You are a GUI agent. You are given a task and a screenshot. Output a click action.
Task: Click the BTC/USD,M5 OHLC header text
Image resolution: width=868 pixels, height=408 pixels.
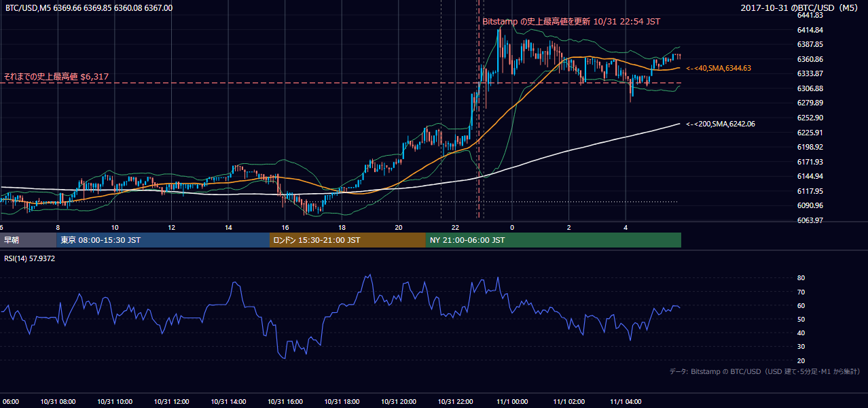pos(89,8)
